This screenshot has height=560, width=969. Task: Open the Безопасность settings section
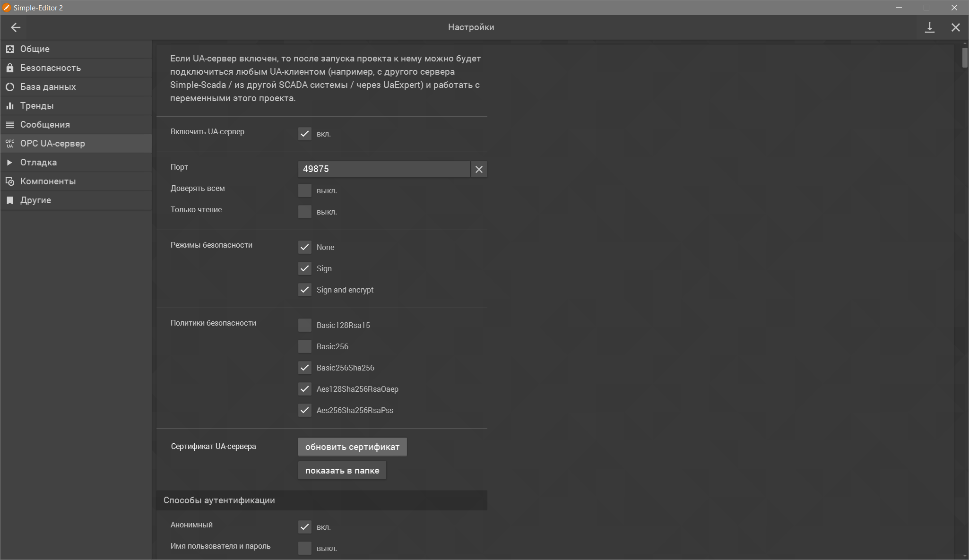(x=76, y=68)
